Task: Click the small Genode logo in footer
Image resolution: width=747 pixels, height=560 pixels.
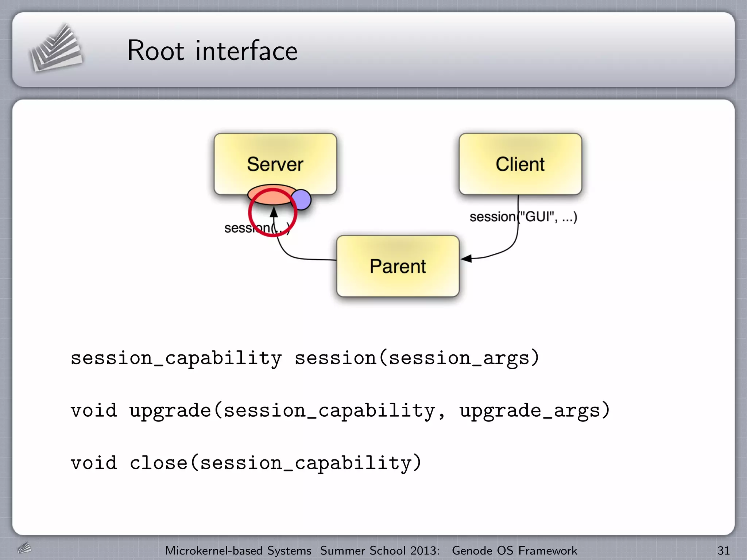Action: click(x=24, y=548)
